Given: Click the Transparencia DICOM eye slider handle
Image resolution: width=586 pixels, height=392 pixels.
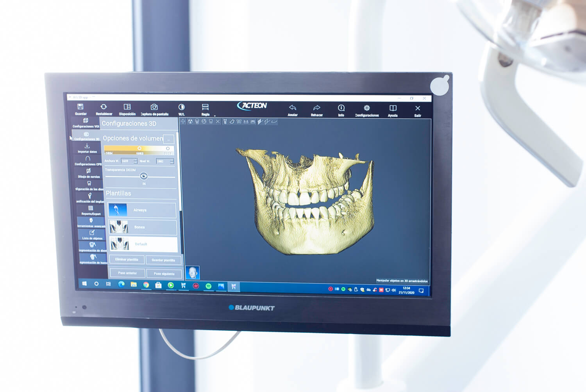Looking at the screenshot, I should pos(144,176).
